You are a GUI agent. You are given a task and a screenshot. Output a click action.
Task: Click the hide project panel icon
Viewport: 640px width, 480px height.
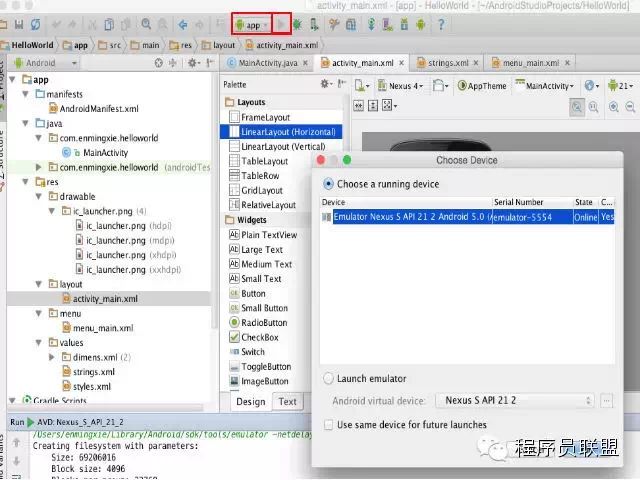point(210,63)
